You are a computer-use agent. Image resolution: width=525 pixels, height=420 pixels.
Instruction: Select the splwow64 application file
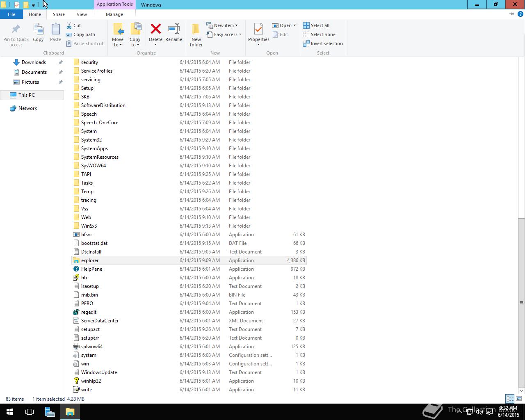pos(189,347)
